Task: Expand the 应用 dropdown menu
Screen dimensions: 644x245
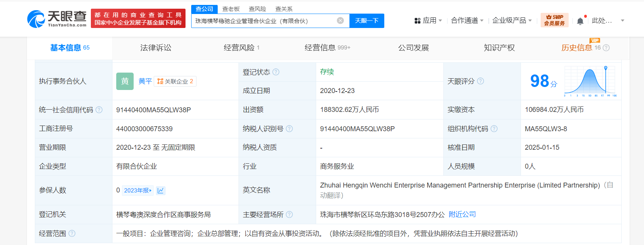Action: 428,21
